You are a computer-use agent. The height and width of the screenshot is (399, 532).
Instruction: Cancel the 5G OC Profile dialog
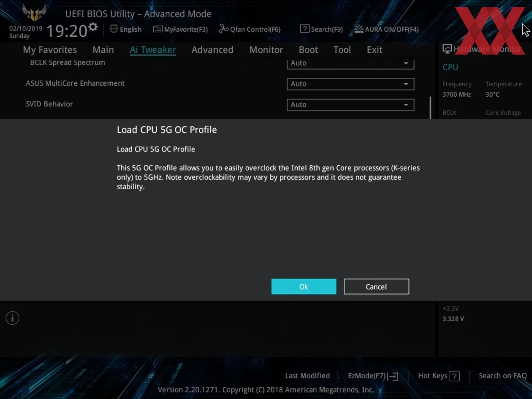376,287
